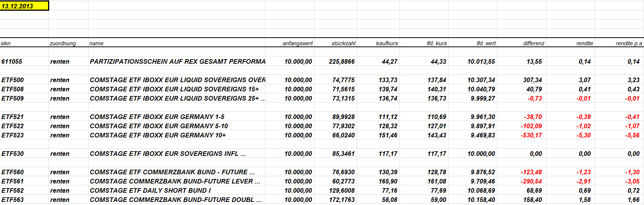
Task: Select WKN cell ETF521
Action: coord(24,116)
